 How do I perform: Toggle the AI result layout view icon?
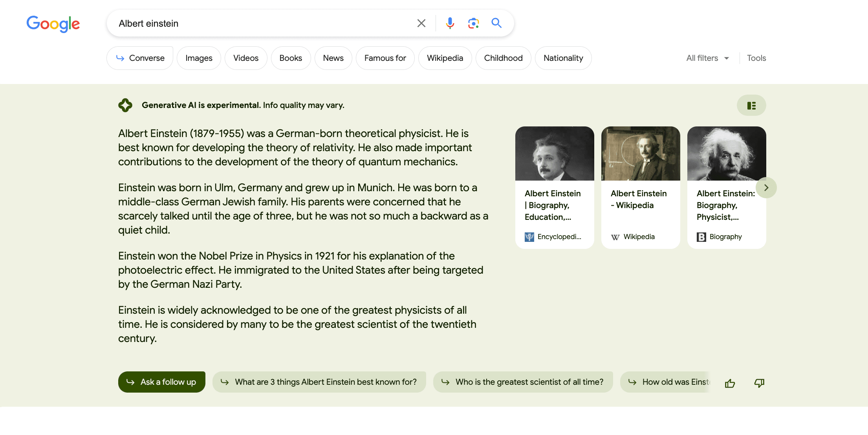[x=751, y=105]
